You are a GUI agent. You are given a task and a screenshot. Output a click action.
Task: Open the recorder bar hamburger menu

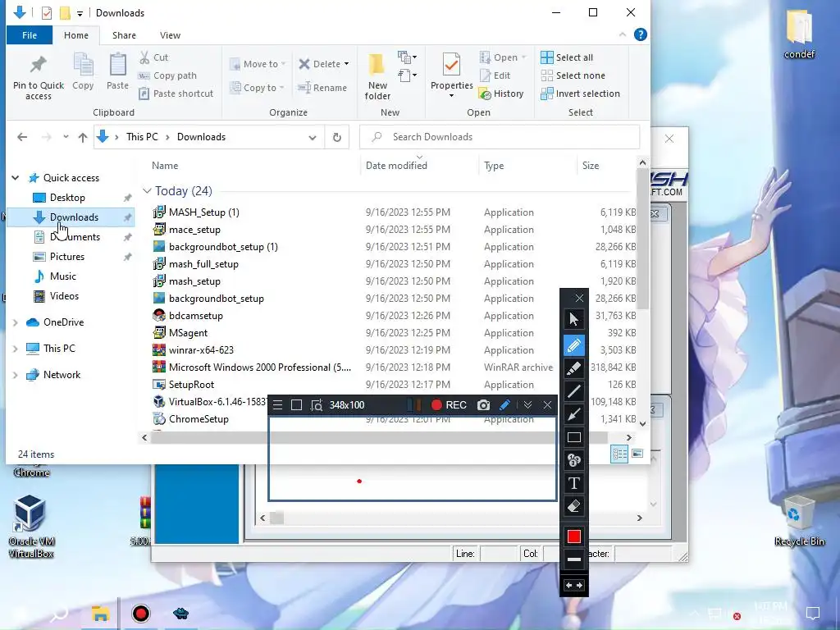pyautogui.click(x=277, y=405)
